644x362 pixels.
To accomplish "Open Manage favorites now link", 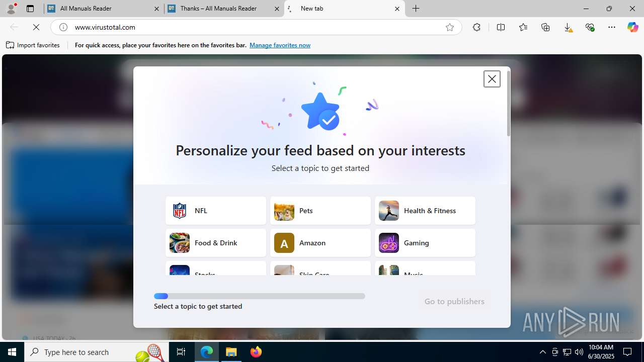I will click(280, 45).
